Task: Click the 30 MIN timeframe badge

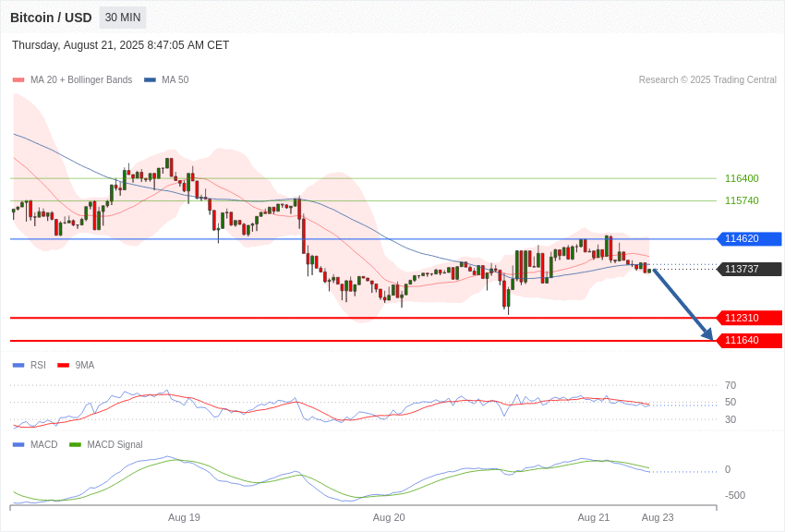Action: pos(123,18)
